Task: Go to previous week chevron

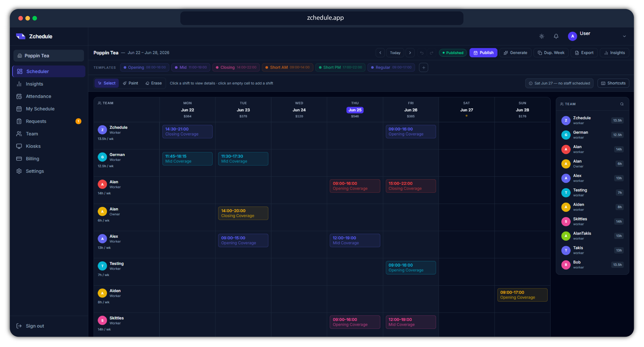Action: 380,53
